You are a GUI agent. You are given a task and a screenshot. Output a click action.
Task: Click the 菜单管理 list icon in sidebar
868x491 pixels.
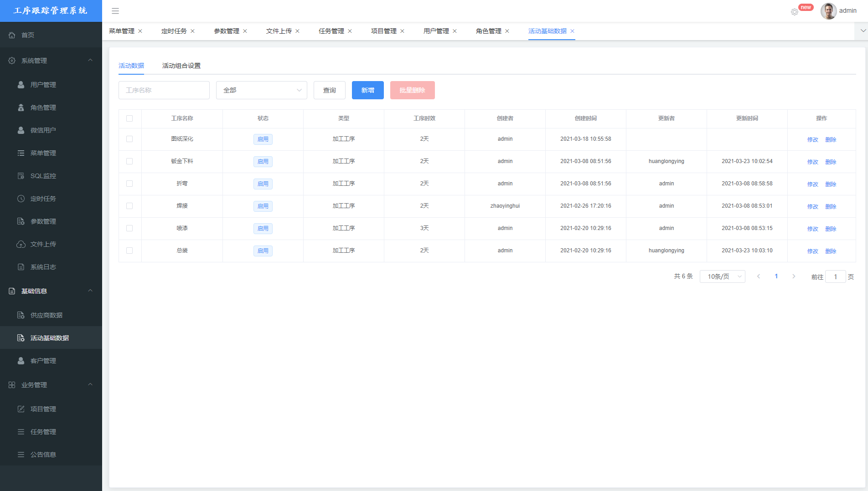coord(21,153)
